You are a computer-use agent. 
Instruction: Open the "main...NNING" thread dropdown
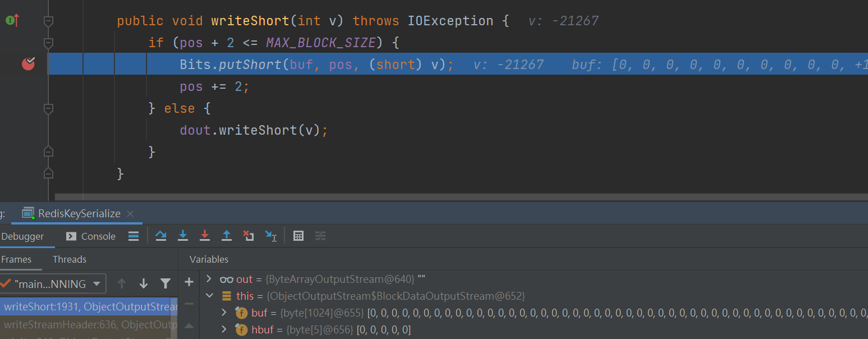tap(53, 283)
